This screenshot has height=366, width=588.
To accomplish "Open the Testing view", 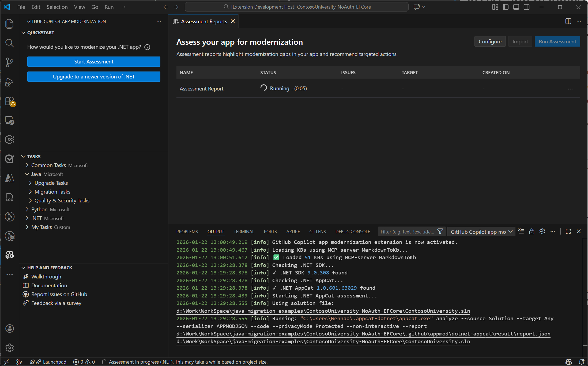I will [x=9, y=159].
